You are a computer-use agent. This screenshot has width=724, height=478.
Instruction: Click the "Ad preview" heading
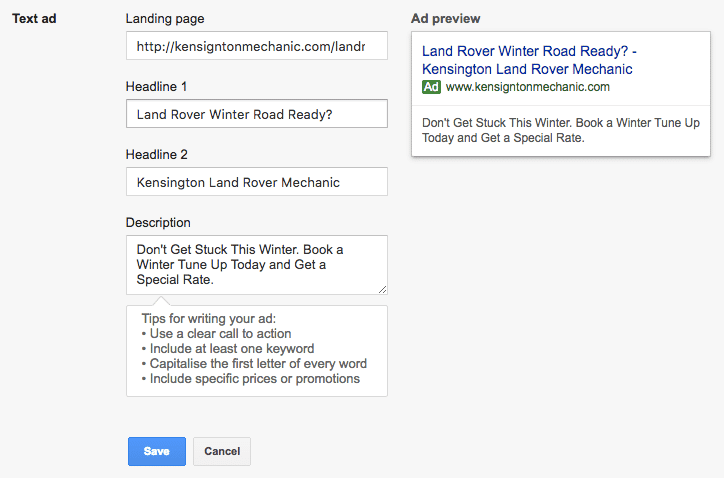click(446, 19)
